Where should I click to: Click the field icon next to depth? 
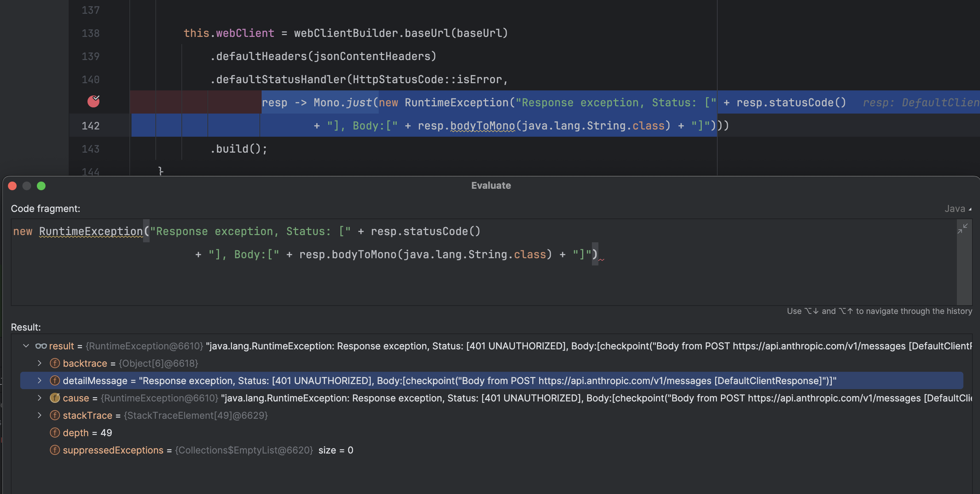click(x=55, y=433)
